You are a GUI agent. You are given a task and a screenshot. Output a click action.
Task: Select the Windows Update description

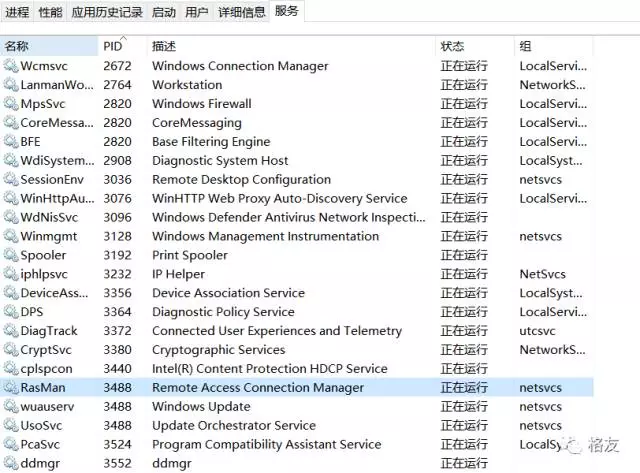click(x=201, y=407)
